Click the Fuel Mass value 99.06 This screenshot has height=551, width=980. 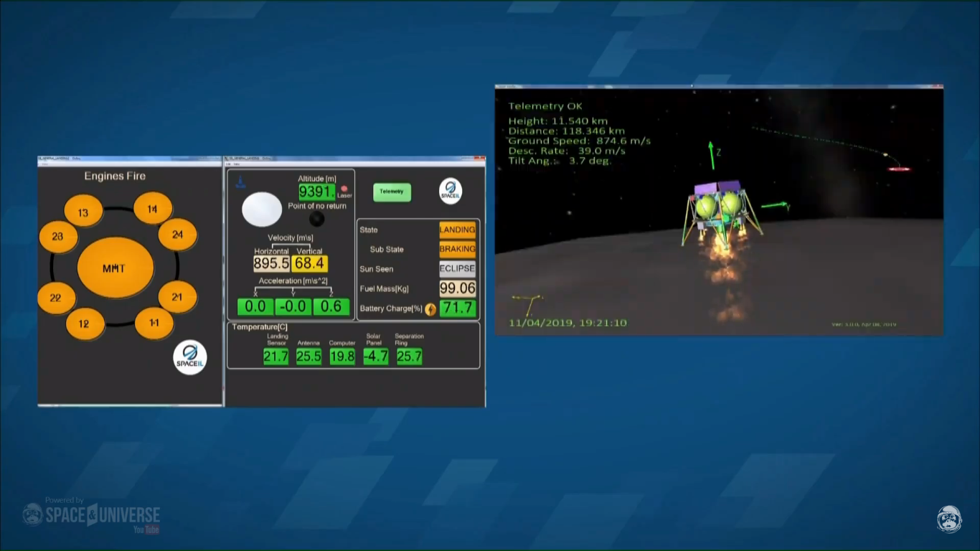(x=458, y=288)
